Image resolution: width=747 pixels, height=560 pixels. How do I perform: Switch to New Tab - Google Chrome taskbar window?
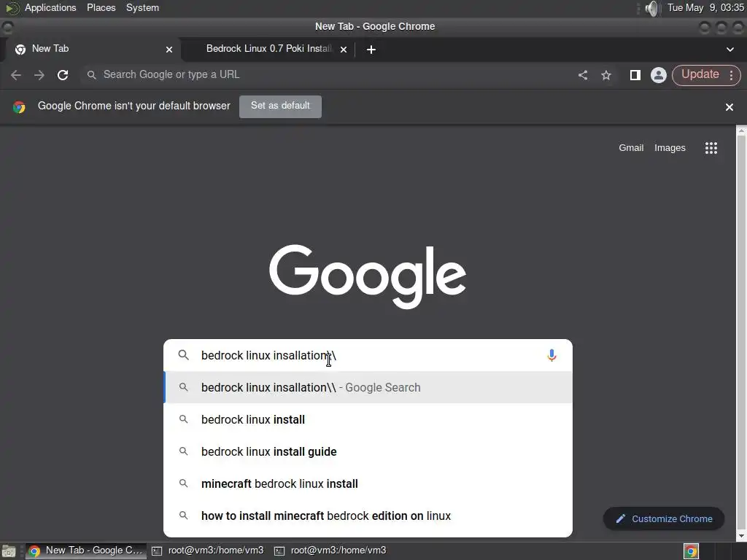coord(86,551)
